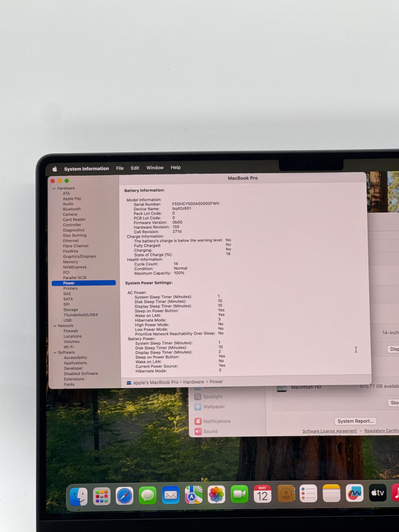
Task: Collapse the Hardware section in sidebar
Action: (x=54, y=189)
